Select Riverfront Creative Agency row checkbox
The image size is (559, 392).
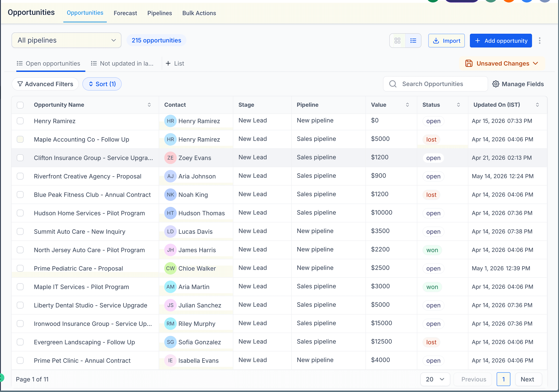pyautogui.click(x=20, y=176)
